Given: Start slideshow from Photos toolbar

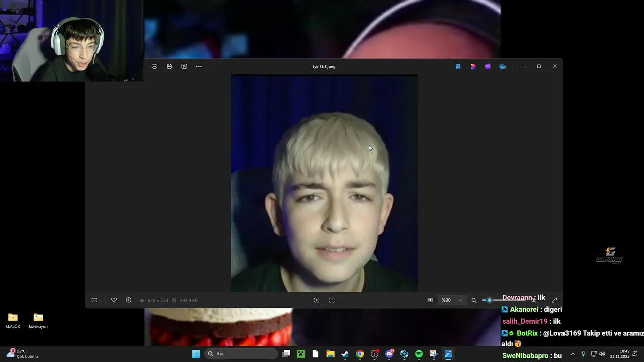Looking at the screenshot, I should coord(184,66).
